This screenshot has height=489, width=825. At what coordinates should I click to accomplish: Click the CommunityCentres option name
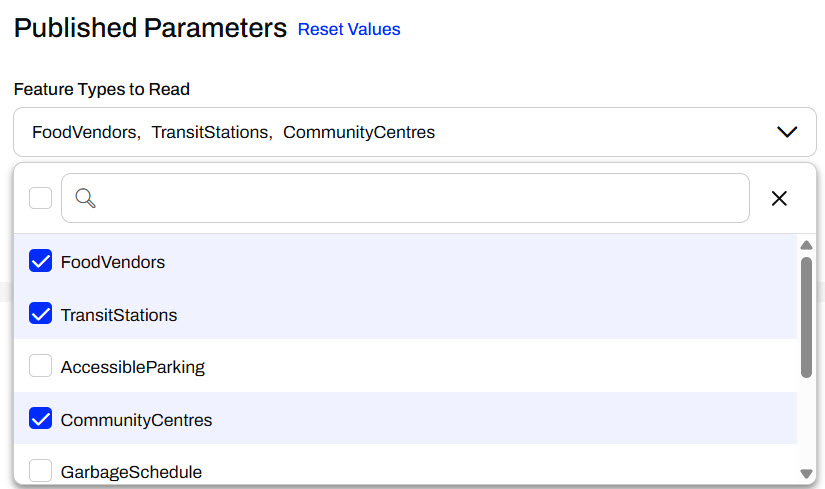pos(136,420)
